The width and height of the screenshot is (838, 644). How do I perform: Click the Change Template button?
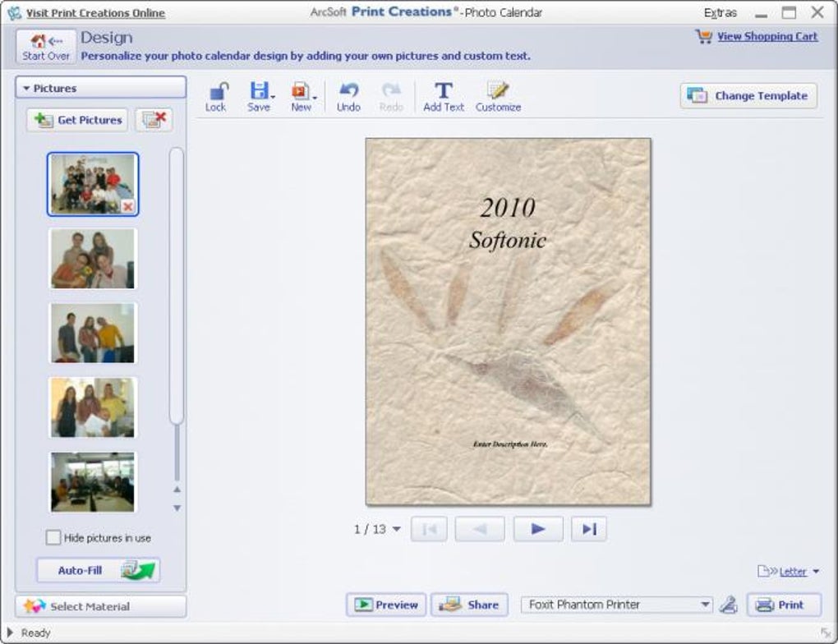pos(748,95)
